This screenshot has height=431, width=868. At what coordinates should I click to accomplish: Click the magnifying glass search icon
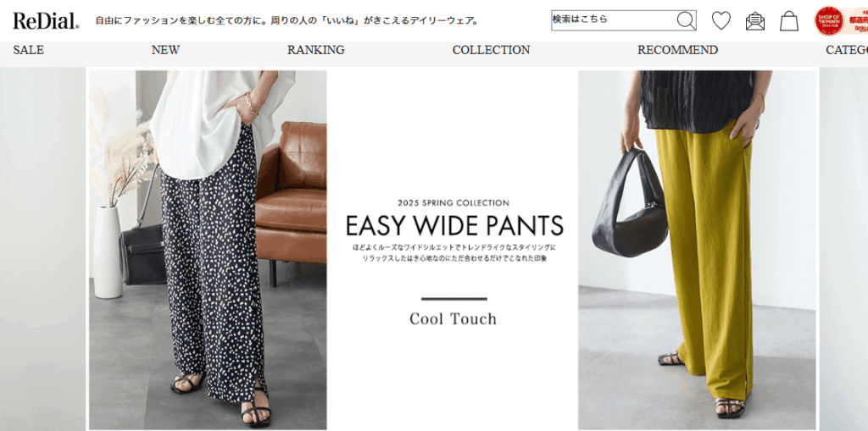tap(686, 20)
